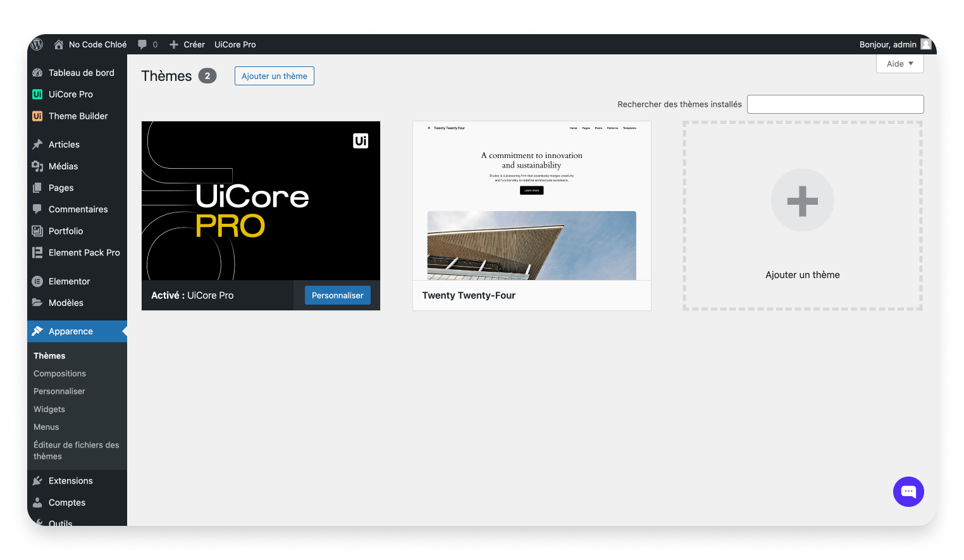Click the blue Personnaliser button

click(338, 295)
